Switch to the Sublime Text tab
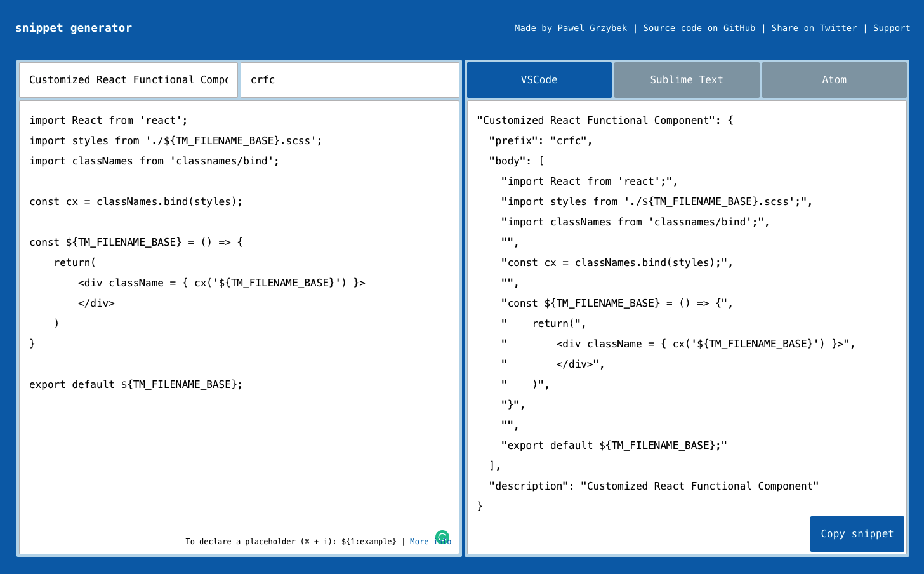 pos(687,80)
